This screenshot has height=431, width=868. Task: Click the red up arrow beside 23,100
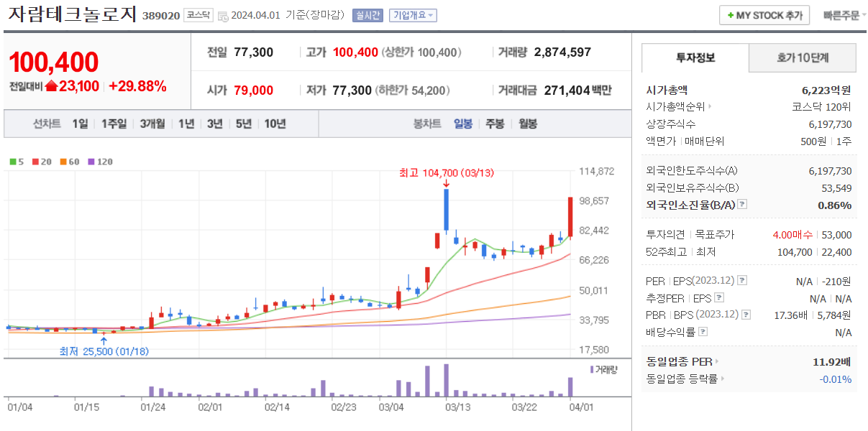[51, 86]
